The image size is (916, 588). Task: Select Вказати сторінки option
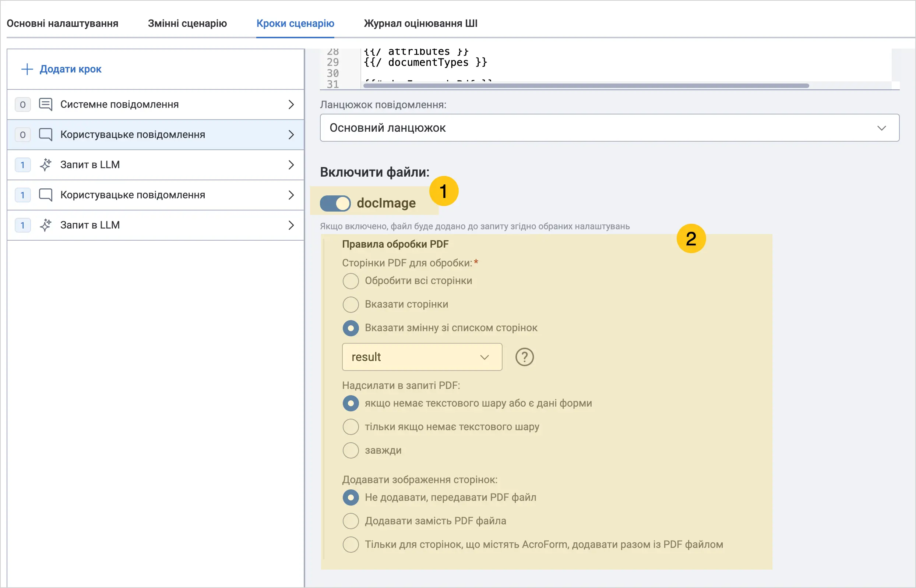(x=350, y=304)
